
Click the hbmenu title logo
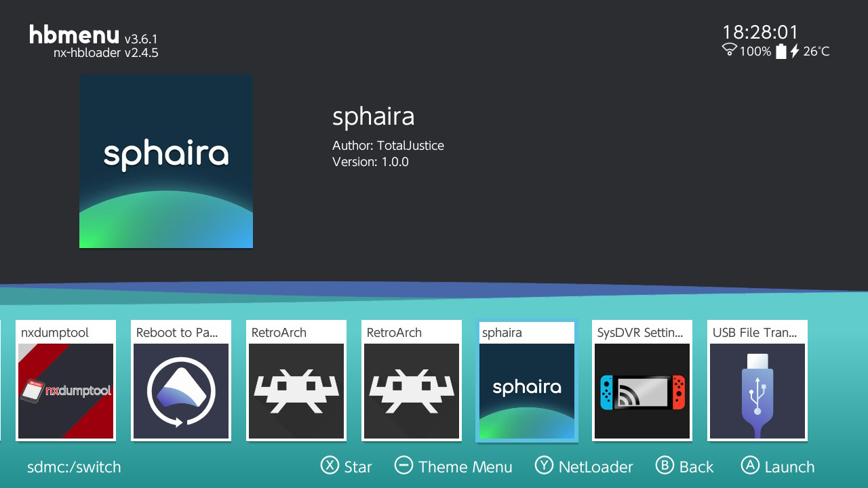coord(75,35)
